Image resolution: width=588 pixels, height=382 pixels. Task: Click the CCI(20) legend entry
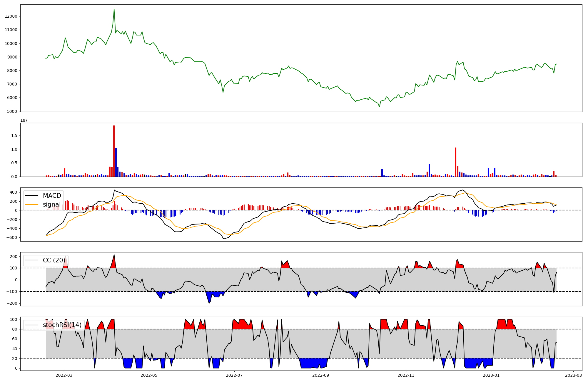coord(54,260)
